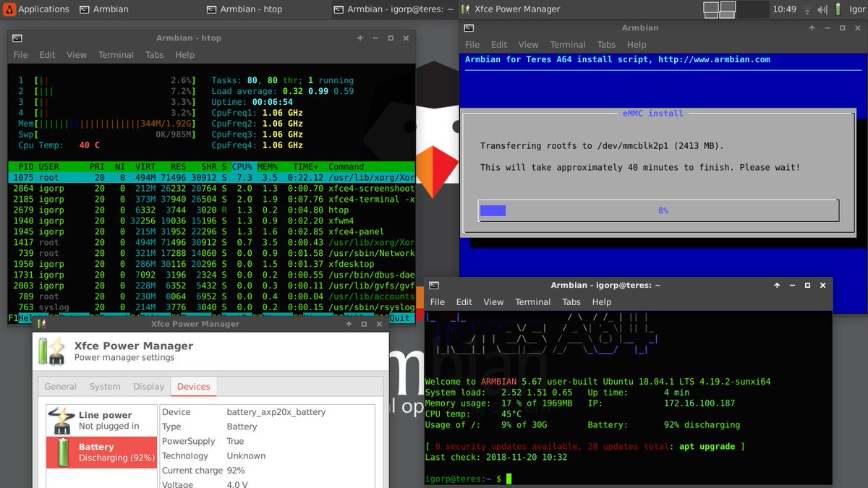Switch to the Display tab in Power Manager

149,387
